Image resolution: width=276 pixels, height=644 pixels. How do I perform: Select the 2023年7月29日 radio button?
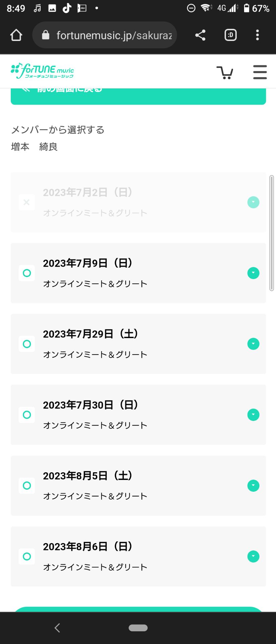point(27,344)
